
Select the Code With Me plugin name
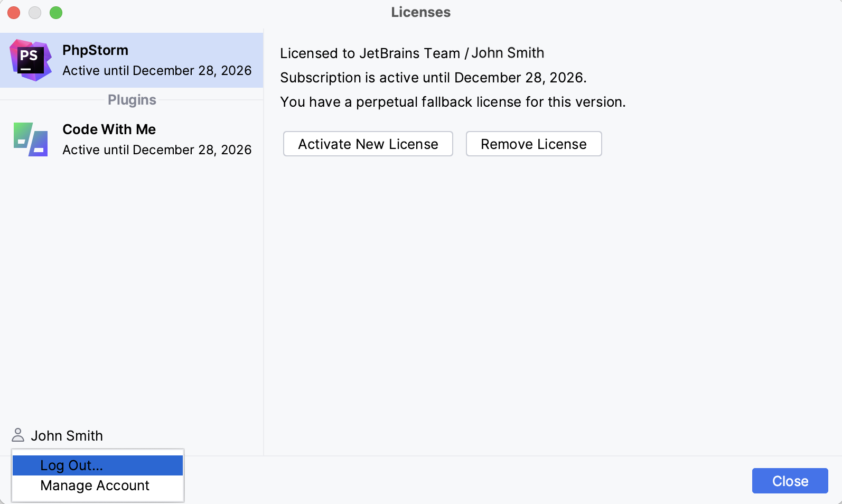point(109,129)
